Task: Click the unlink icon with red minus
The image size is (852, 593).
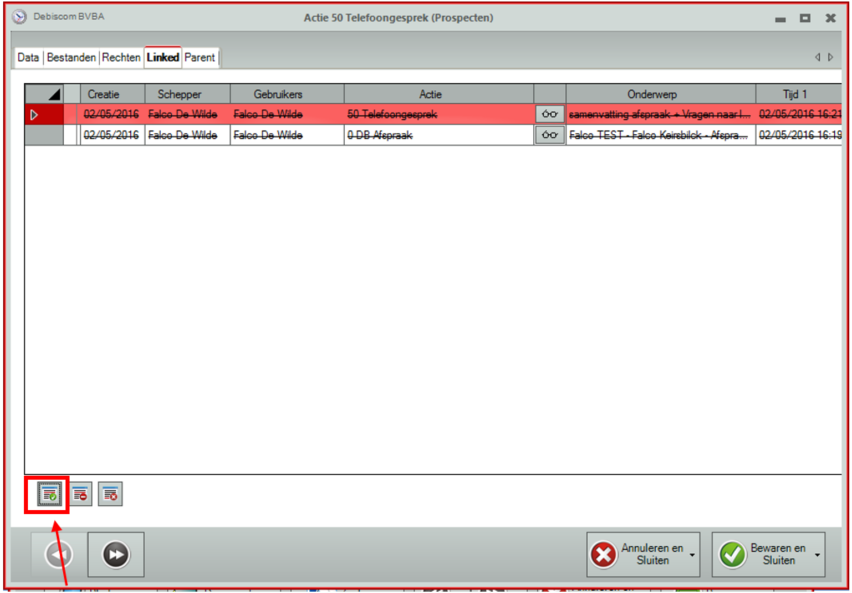Action: pyautogui.click(x=80, y=493)
